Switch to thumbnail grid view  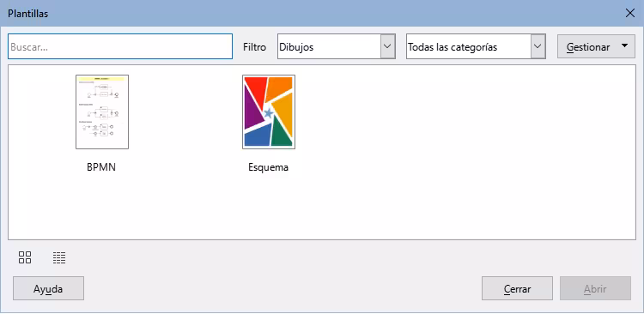pos(25,257)
